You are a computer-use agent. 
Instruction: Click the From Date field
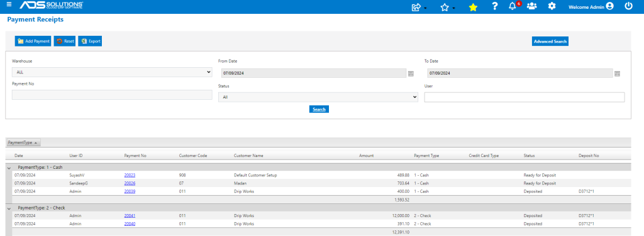(x=314, y=73)
